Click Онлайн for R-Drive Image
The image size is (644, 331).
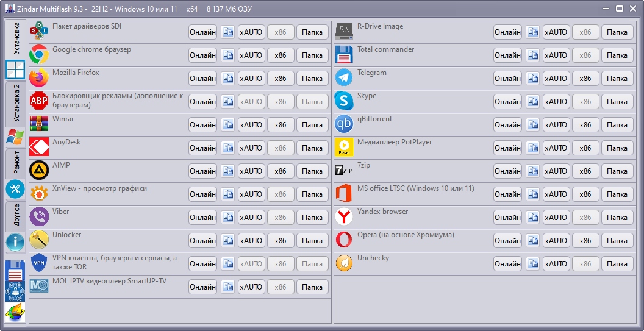coord(507,32)
